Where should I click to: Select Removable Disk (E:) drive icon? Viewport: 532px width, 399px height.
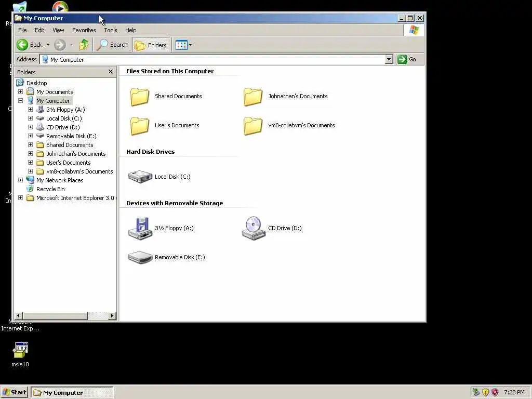[140, 258]
